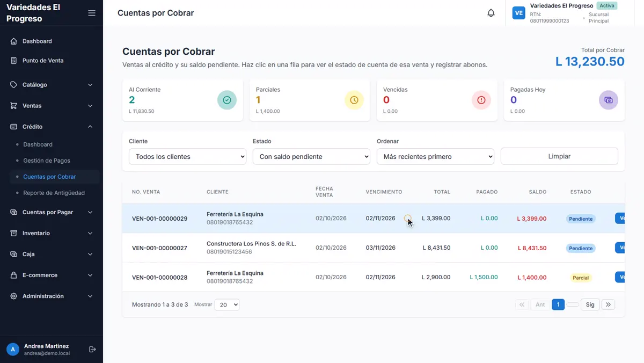Click the user avatar letter A
Image resolution: width=644 pixels, height=363 pixels.
pyautogui.click(x=13, y=350)
